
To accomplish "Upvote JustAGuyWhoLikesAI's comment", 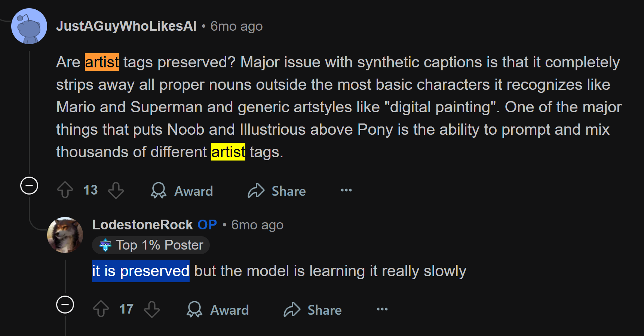I will pyautogui.click(x=65, y=190).
